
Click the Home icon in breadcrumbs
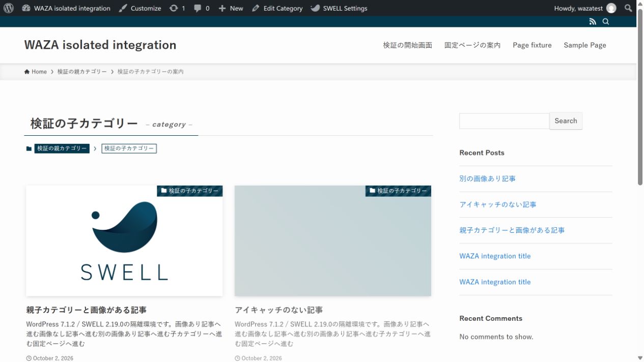pyautogui.click(x=27, y=72)
